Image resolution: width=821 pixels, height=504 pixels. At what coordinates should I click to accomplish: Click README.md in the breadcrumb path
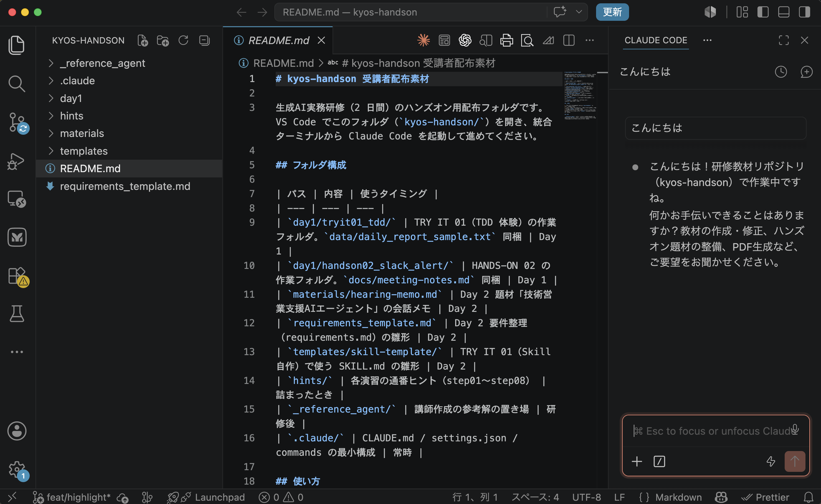click(x=283, y=63)
